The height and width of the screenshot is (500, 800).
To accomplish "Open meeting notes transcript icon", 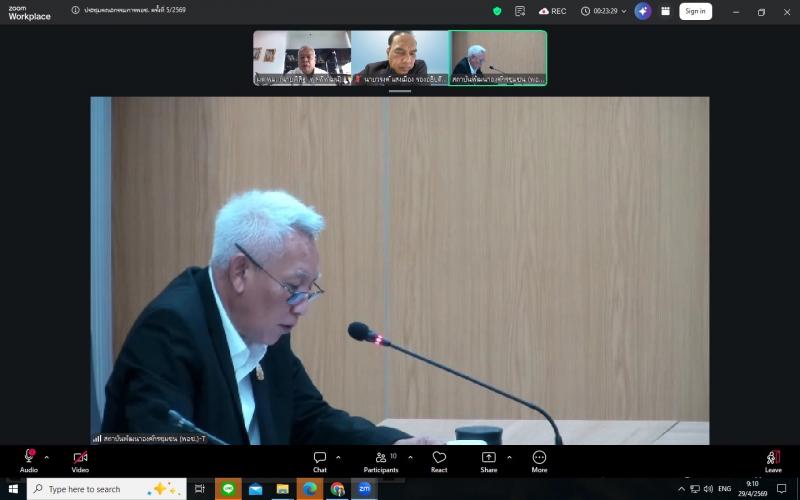I will (x=520, y=11).
